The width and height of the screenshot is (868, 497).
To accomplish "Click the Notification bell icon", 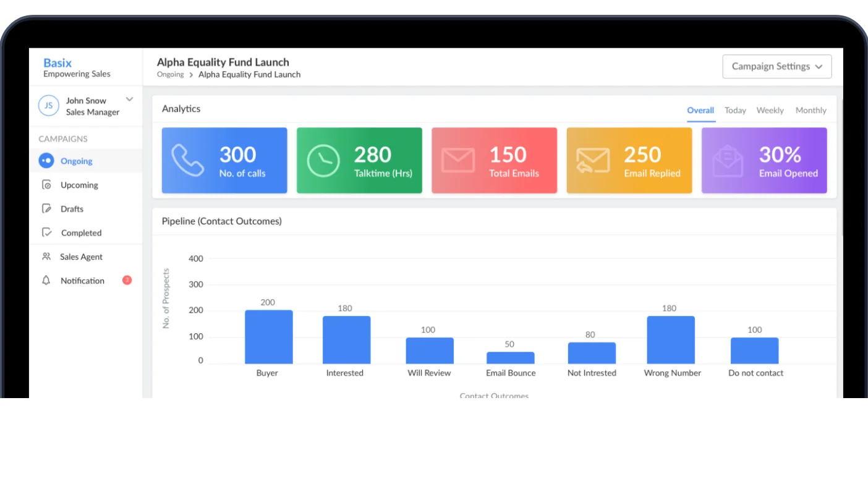I will [x=46, y=281].
